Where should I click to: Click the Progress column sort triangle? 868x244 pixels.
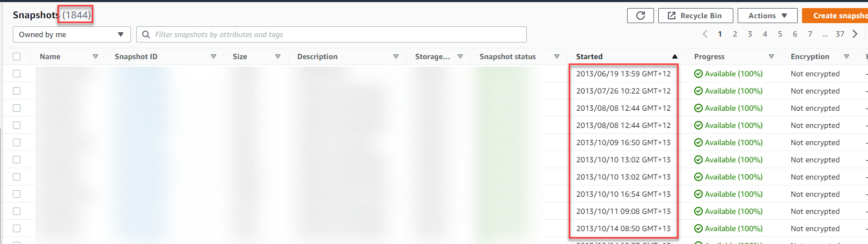771,56
